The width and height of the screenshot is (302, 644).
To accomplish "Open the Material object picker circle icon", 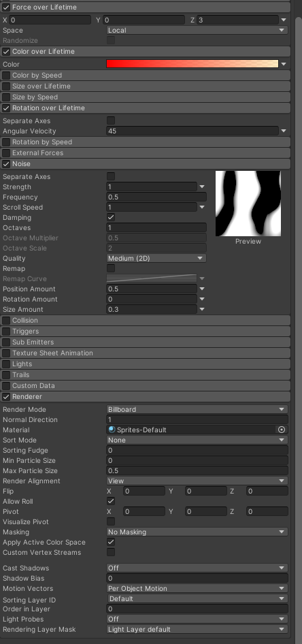I will (282, 430).
